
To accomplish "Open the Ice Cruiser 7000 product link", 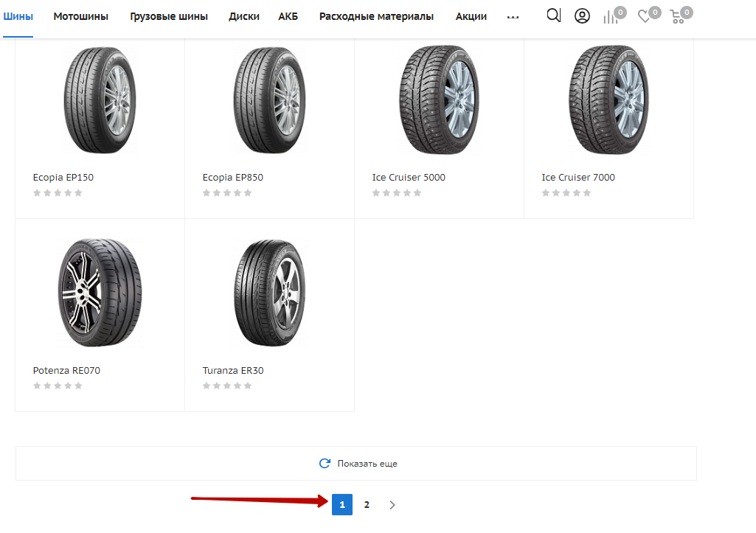I will 578,178.
